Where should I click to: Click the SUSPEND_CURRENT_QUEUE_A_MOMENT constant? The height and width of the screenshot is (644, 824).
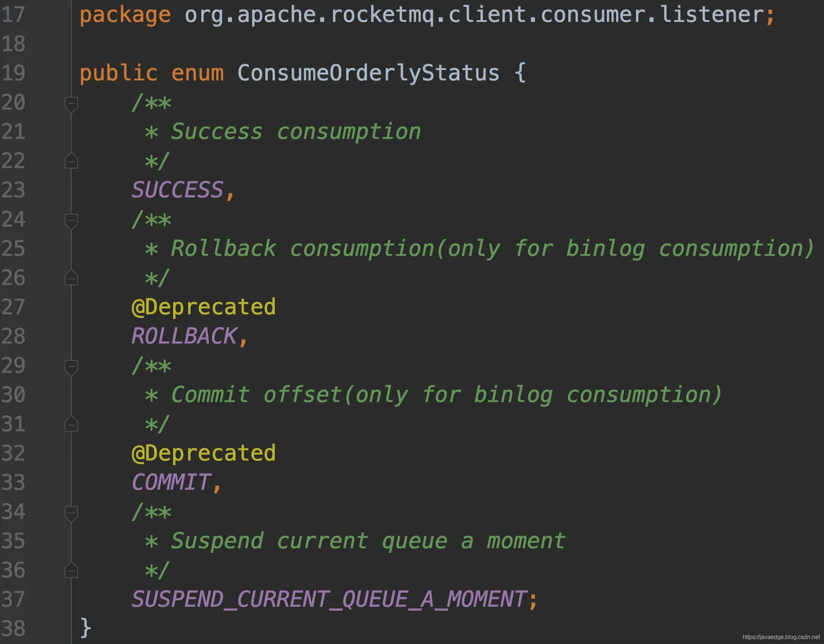(328, 599)
